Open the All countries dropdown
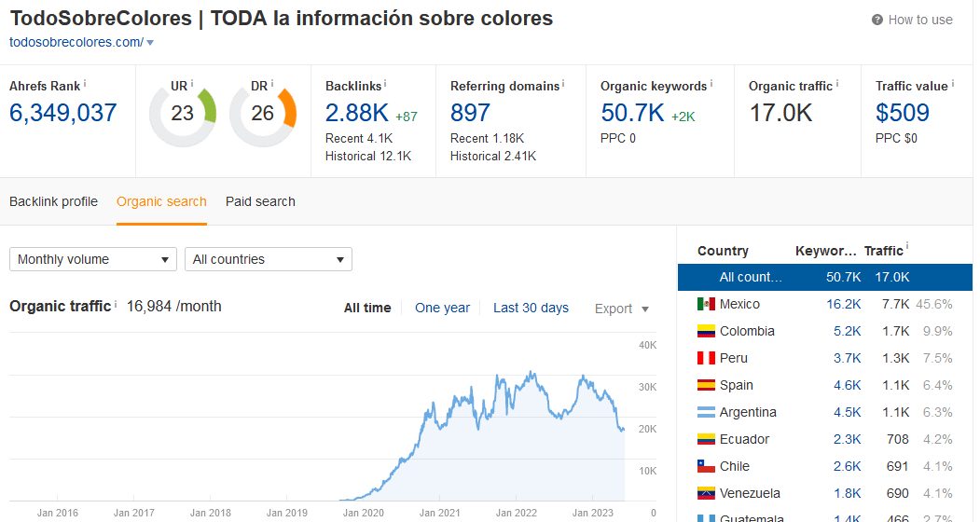 click(269, 259)
